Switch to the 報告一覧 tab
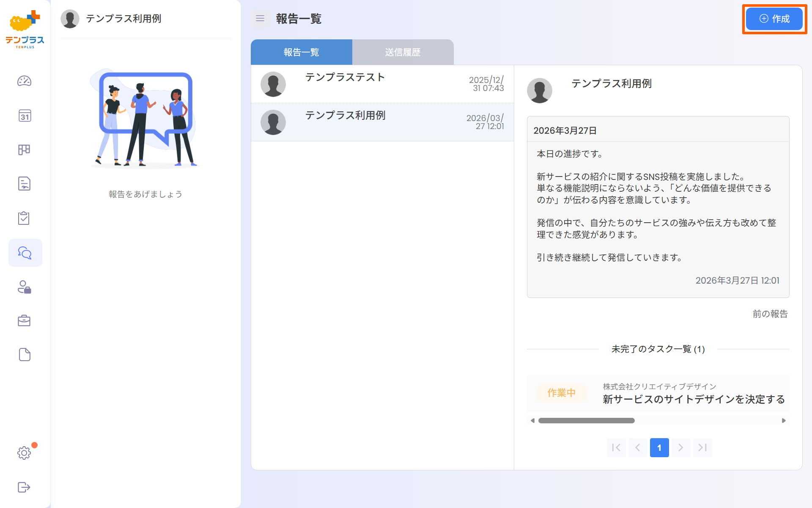The image size is (812, 508). (302, 52)
